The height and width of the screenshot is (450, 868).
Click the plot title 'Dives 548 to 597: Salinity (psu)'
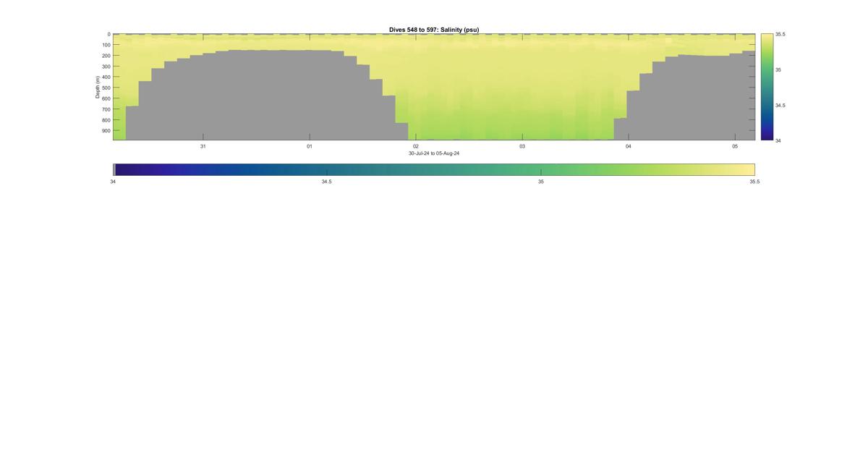434,30
